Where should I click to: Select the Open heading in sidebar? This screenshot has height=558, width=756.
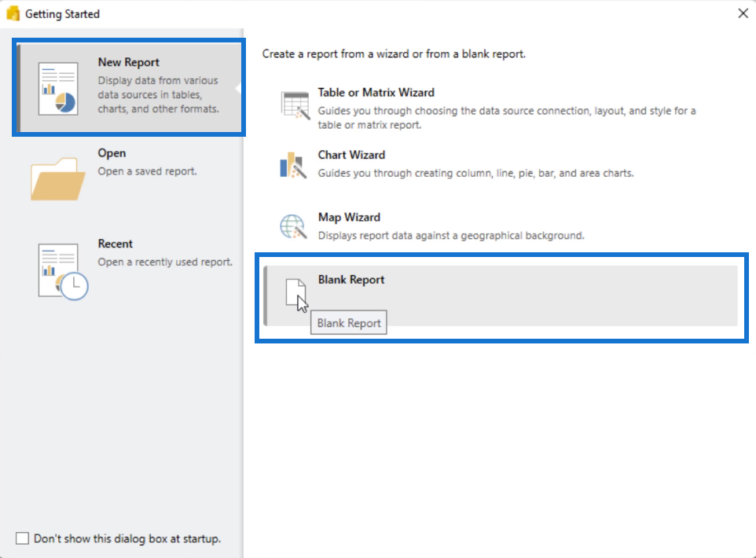point(112,153)
